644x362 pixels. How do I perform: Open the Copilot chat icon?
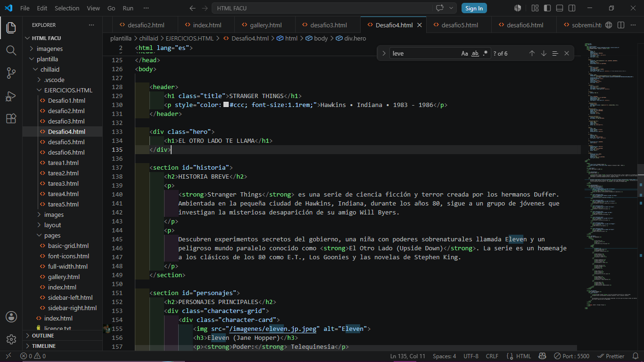(x=440, y=8)
